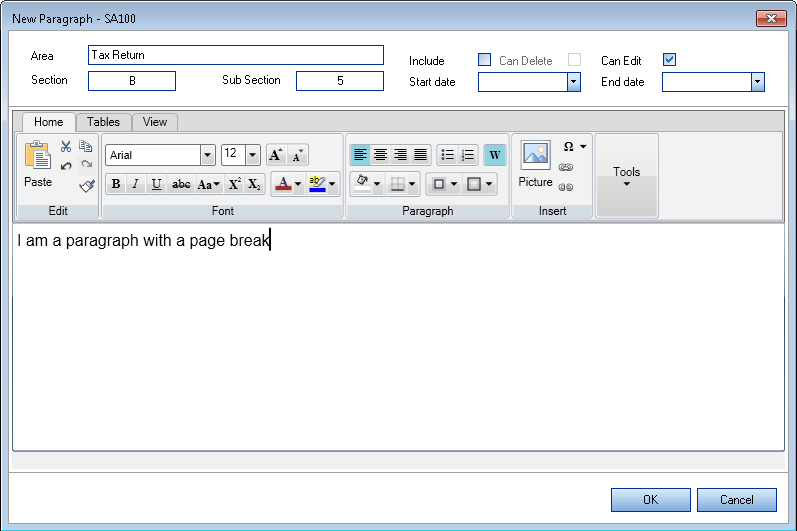The height and width of the screenshot is (531, 797).
Task: Click the outer border square icon
Action: point(439,184)
